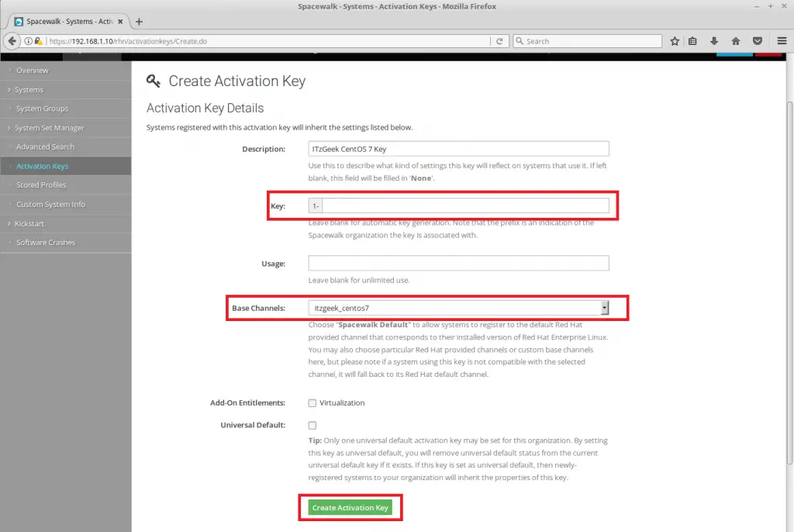Bookmark this page with the star icon
Viewport: 794px width, 532px height.
675,41
